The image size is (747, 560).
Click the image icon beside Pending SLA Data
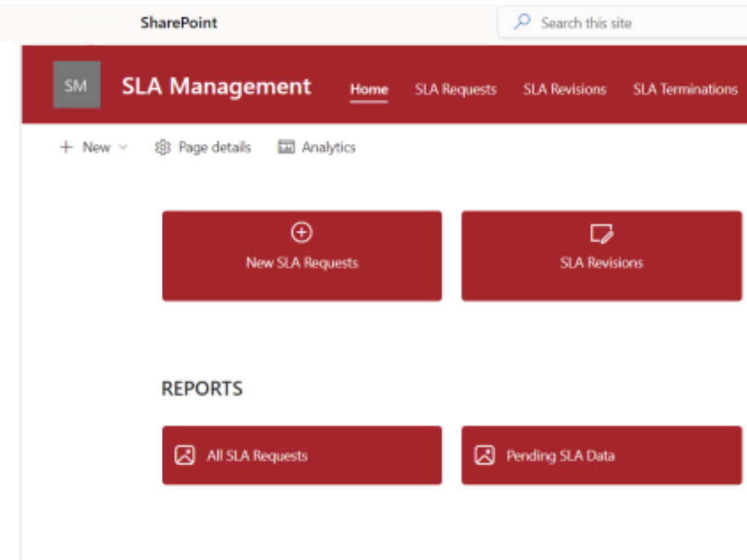pos(485,455)
